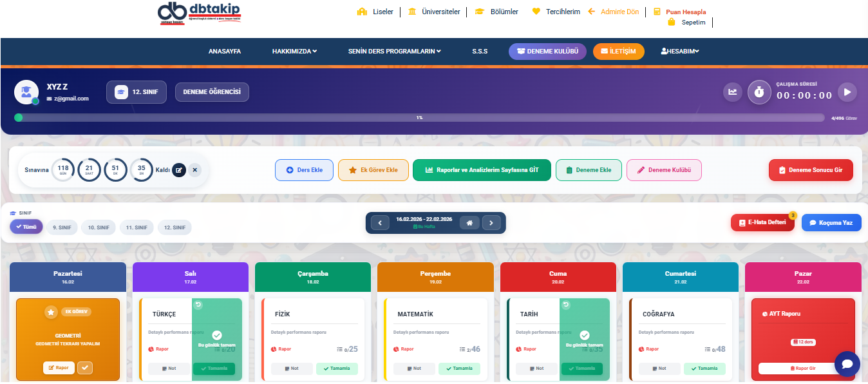
Task: Return to the current week via the home icon
Action: tap(469, 223)
